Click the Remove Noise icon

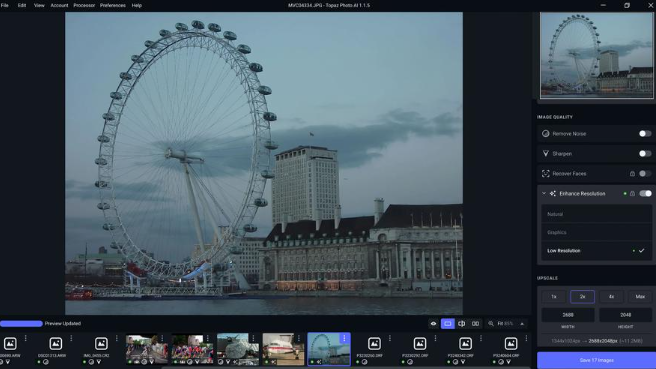point(546,133)
